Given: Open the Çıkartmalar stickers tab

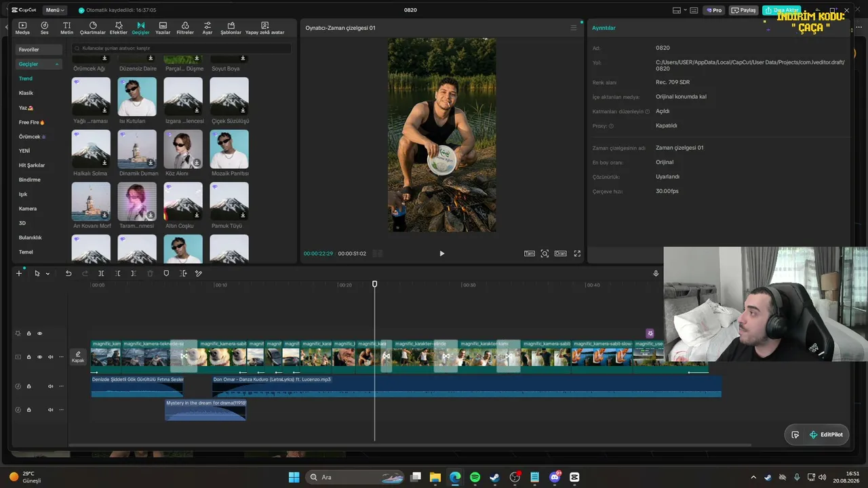Looking at the screenshot, I should coord(93,28).
